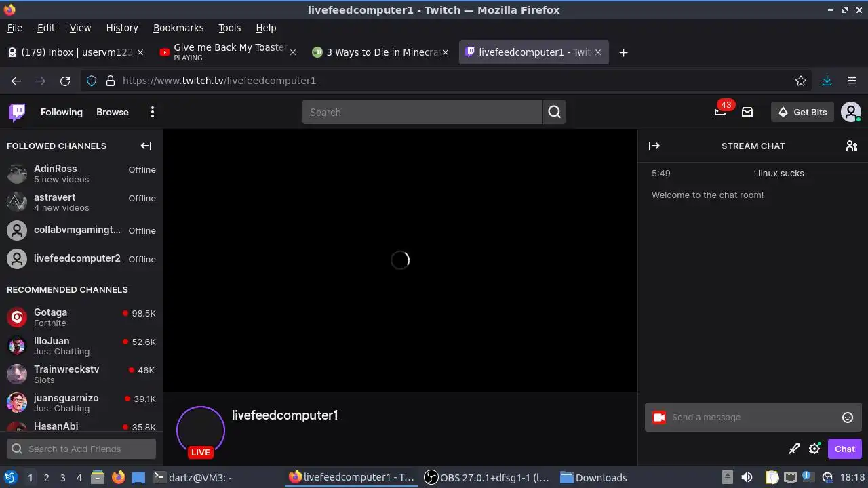Collapse the followed channels sidebar

pyautogui.click(x=146, y=146)
